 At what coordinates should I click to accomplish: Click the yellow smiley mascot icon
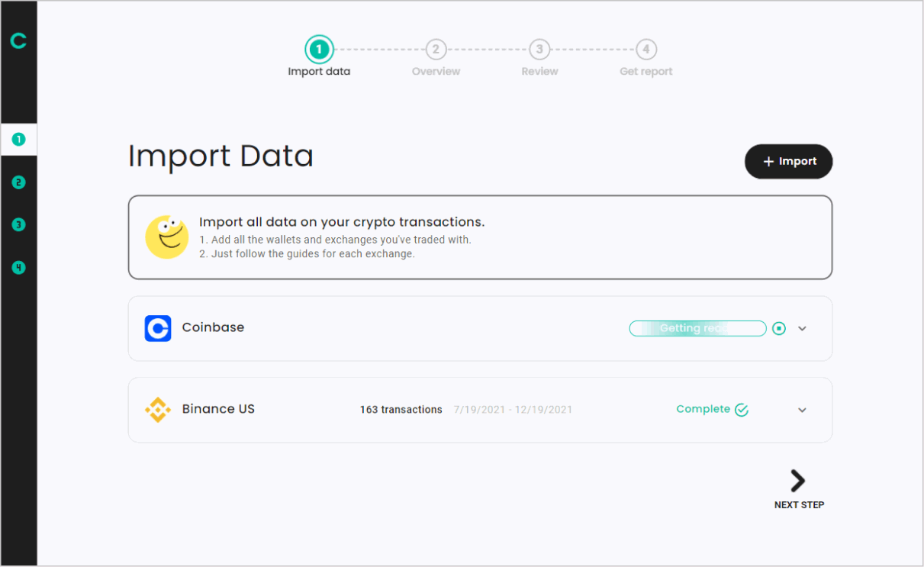[x=167, y=237]
